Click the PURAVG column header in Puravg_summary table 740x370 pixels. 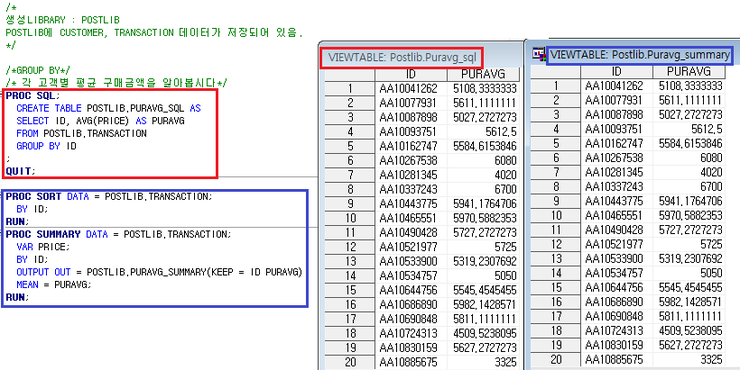[x=689, y=71]
